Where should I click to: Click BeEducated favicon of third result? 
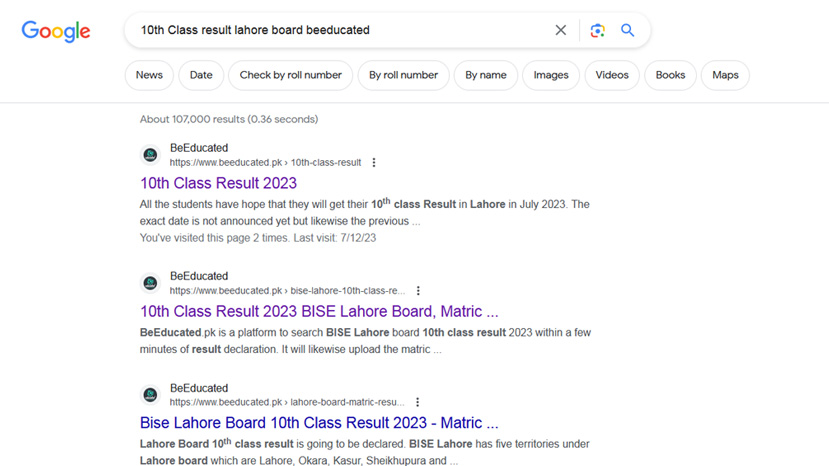(x=150, y=395)
